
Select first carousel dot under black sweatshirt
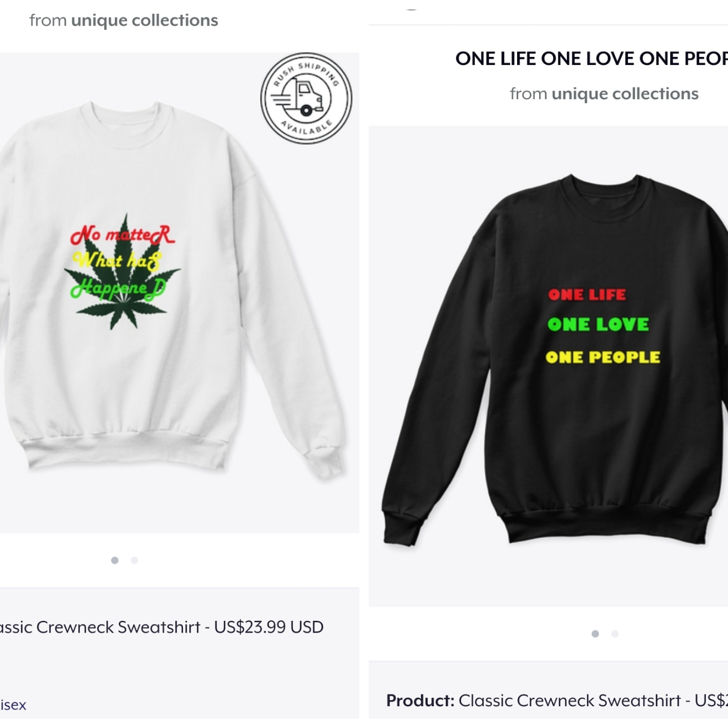tap(595, 634)
